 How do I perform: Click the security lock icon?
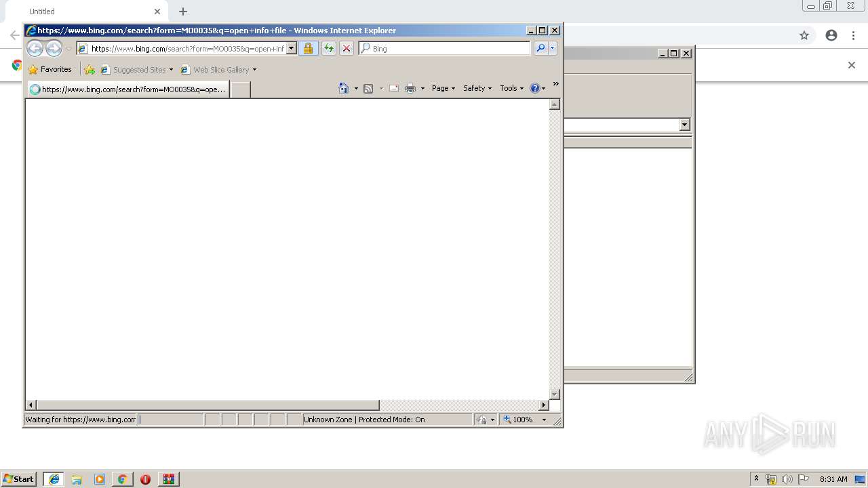tap(308, 48)
